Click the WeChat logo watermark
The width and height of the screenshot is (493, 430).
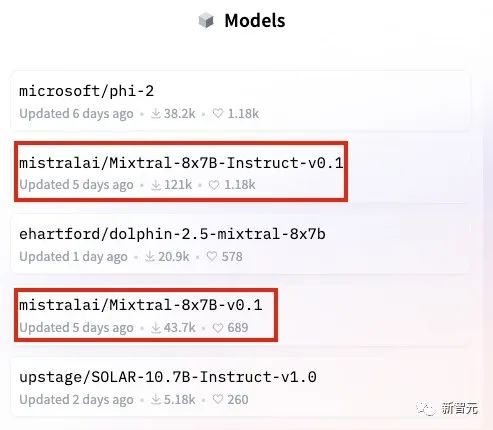pos(426,408)
